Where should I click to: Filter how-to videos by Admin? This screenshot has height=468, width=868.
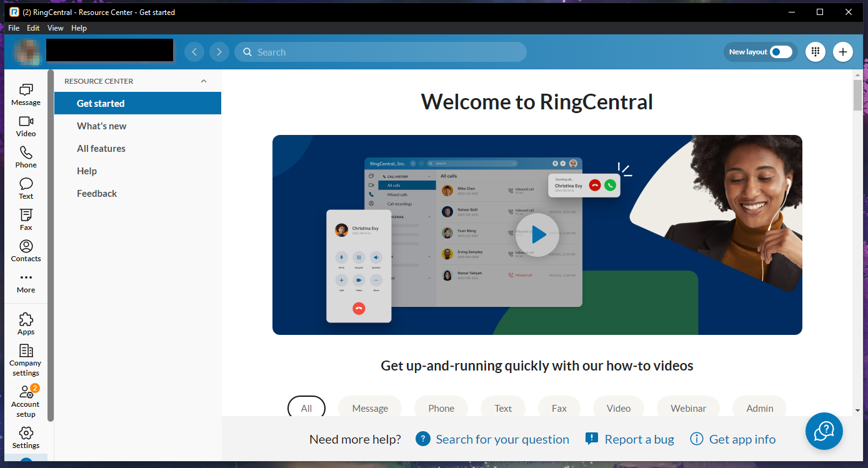click(x=760, y=408)
